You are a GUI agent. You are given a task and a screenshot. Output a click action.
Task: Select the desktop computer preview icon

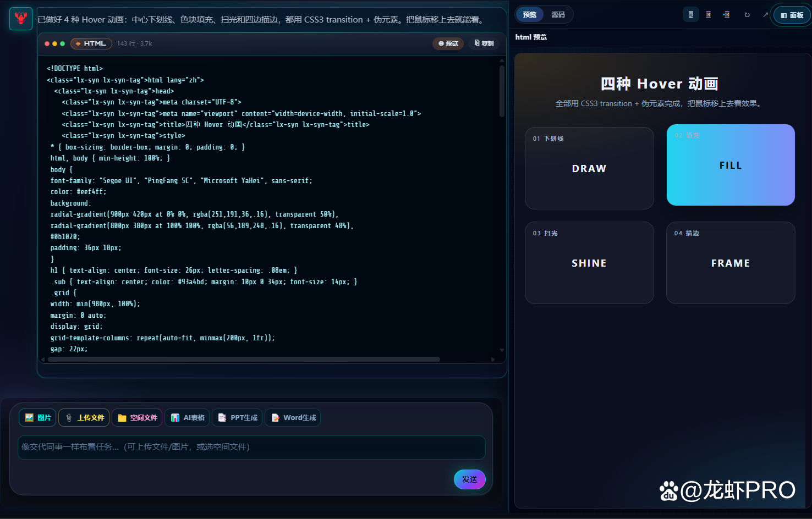pyautogui.click(x=691, y=14)
